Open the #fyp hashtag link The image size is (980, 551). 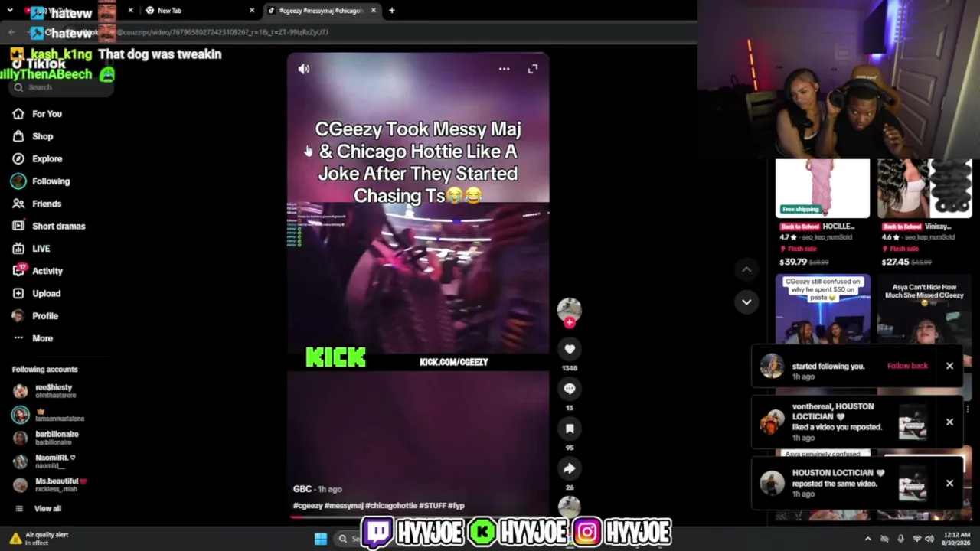click(x=456, y=506)
